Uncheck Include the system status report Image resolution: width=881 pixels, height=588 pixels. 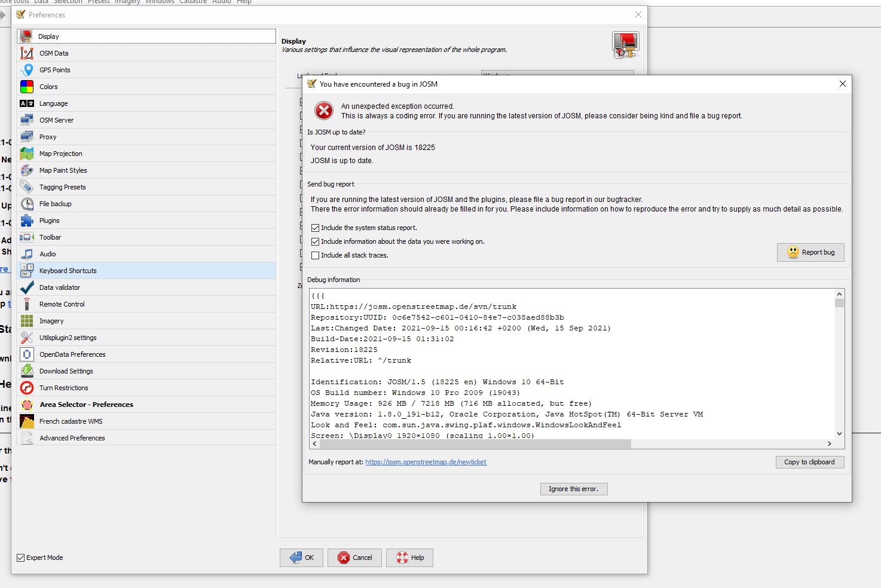click(316, 228)
